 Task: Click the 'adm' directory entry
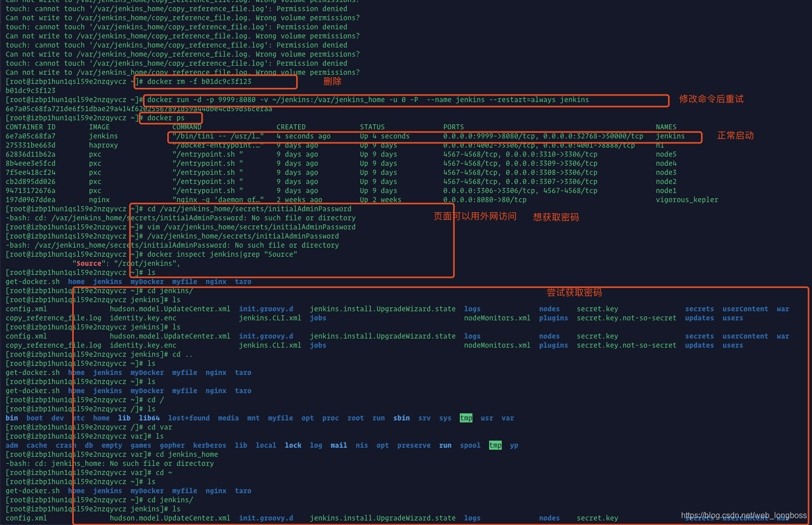click(x=12, y=445)
